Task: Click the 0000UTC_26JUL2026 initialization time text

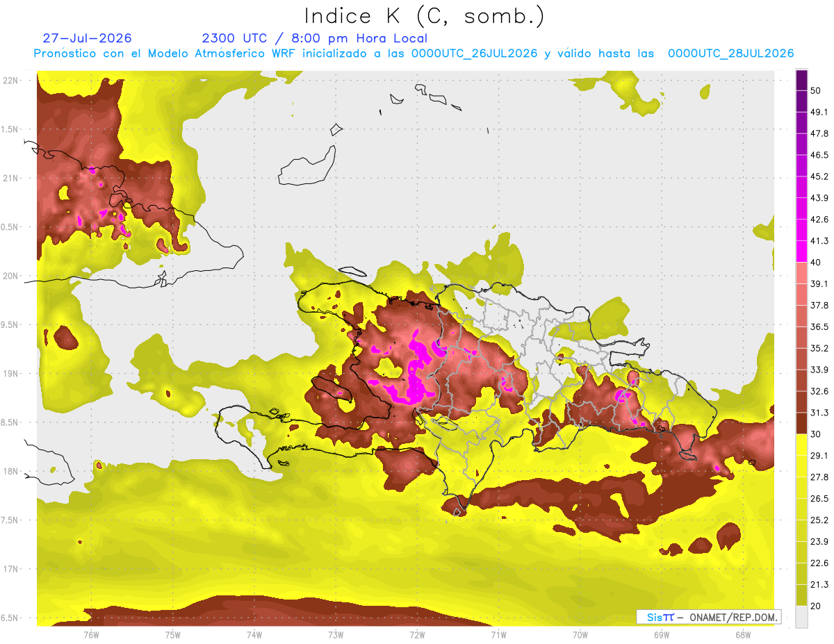Action: 475,53
